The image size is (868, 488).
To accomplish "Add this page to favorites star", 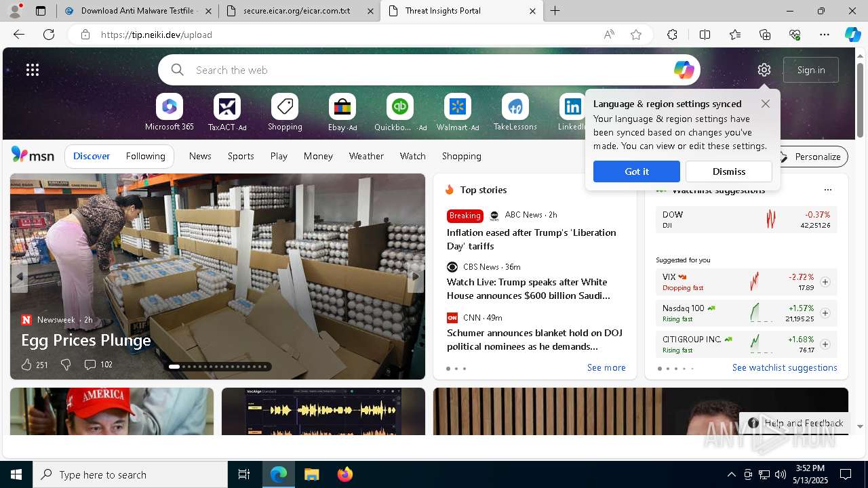I will coord(636,35).
